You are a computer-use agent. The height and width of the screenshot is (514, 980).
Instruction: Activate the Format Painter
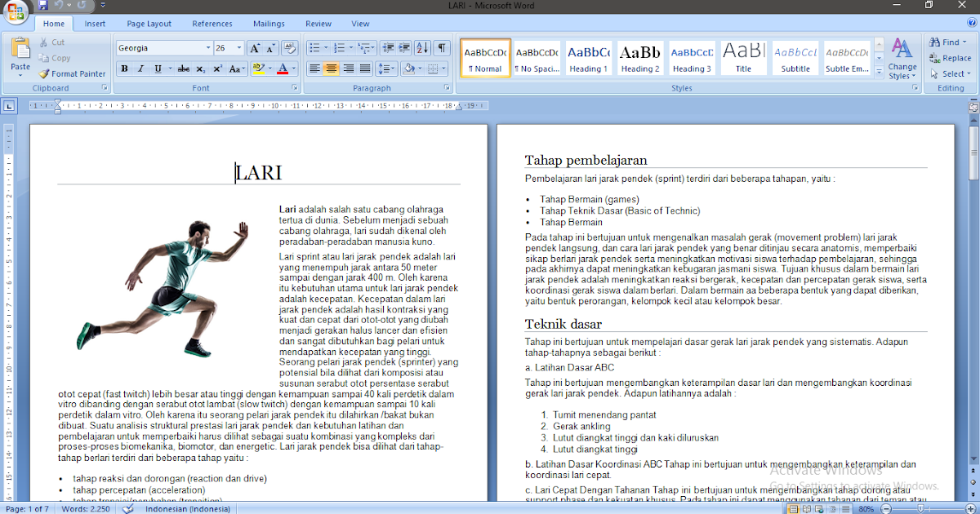coord(73,73)
